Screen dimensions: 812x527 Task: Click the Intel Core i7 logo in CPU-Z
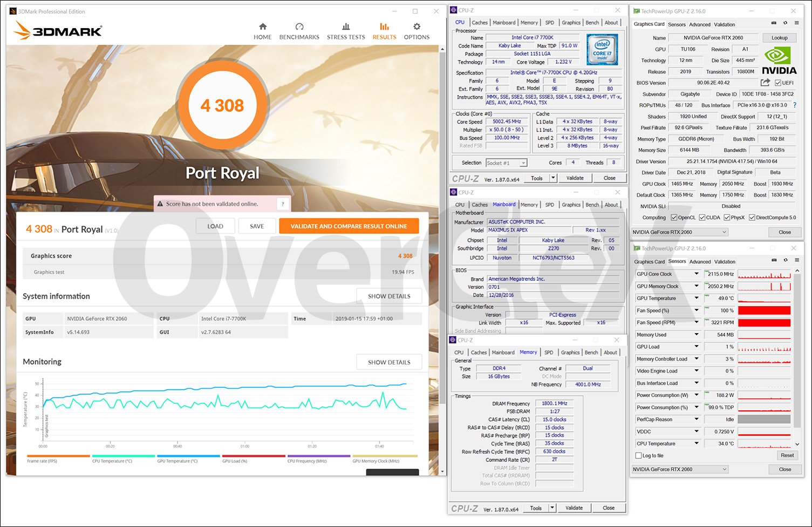pyautogui.click(x=602, y=50)
